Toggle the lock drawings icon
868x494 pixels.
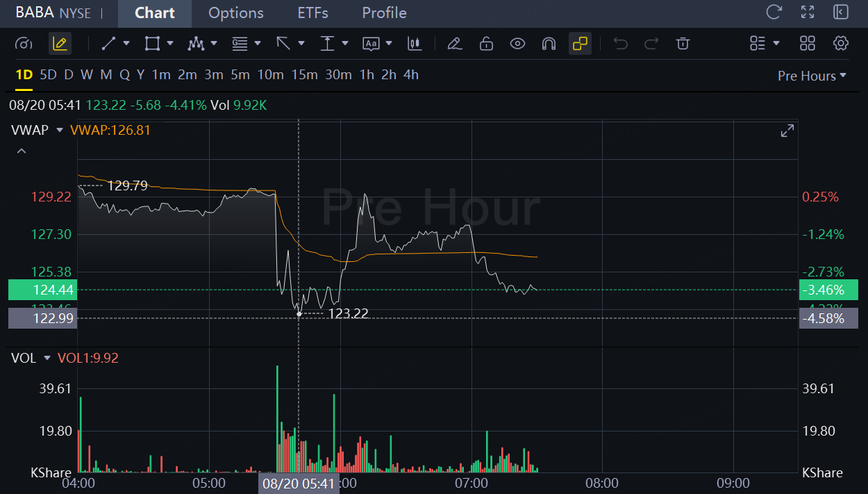tap(486, 44)
